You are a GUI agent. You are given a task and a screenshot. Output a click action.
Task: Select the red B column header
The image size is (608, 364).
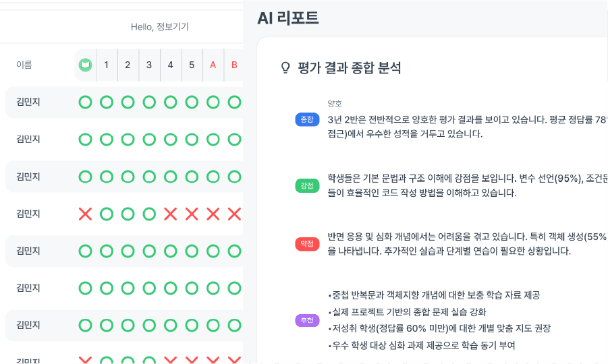tap(234, 65)
